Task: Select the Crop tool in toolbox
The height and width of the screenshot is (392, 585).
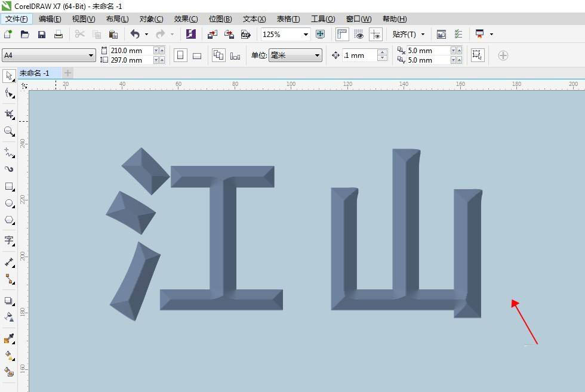Action: click(x=9, y=113)
